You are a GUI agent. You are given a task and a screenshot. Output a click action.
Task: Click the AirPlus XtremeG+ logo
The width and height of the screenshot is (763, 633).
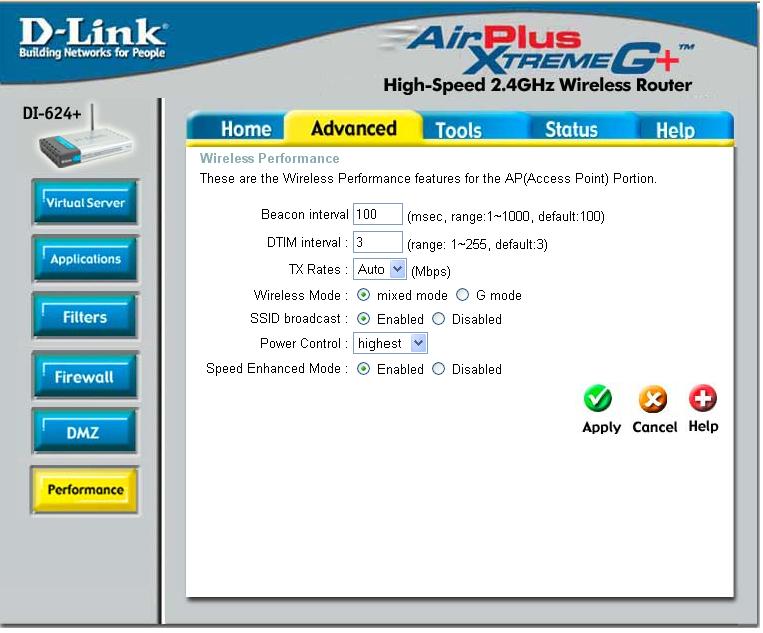click(538, 50)
